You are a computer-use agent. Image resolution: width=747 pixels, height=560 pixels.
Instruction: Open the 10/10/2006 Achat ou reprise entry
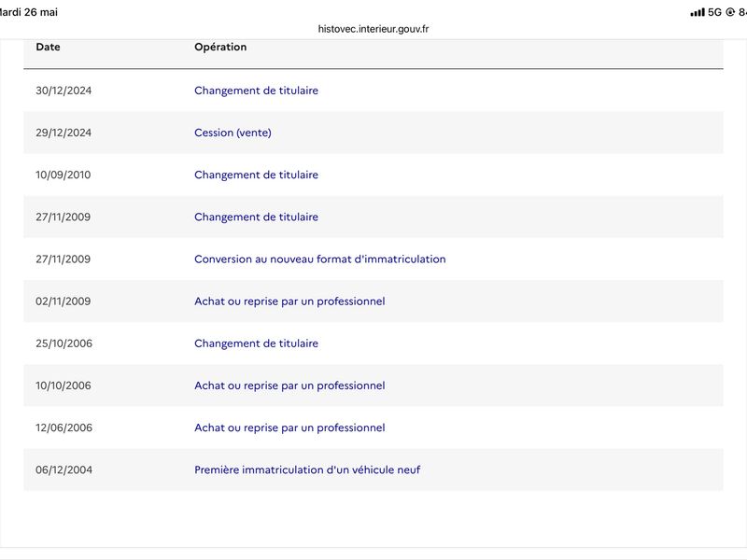[289, 385]
